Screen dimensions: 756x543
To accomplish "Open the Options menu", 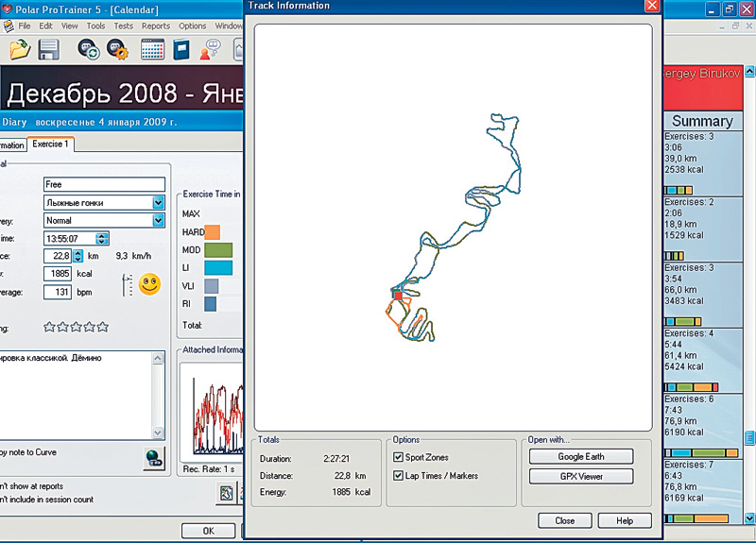I will (x=193, y=26).
